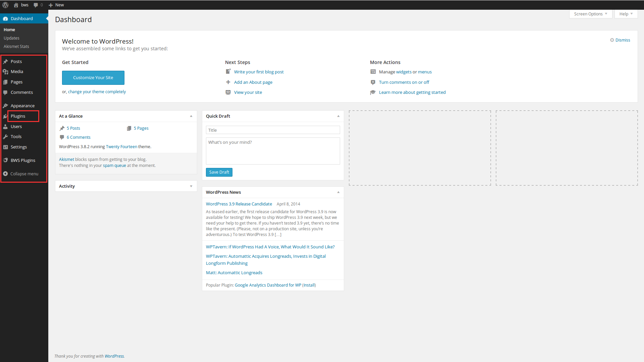The height and width of the screenshot is (362, 644).
Task: Open Plugins via the plug icon
Action: click(6, 116)
